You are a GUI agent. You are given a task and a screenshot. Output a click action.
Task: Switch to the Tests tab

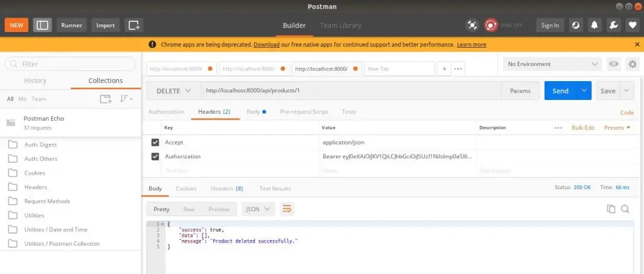[x=349, y=112]
